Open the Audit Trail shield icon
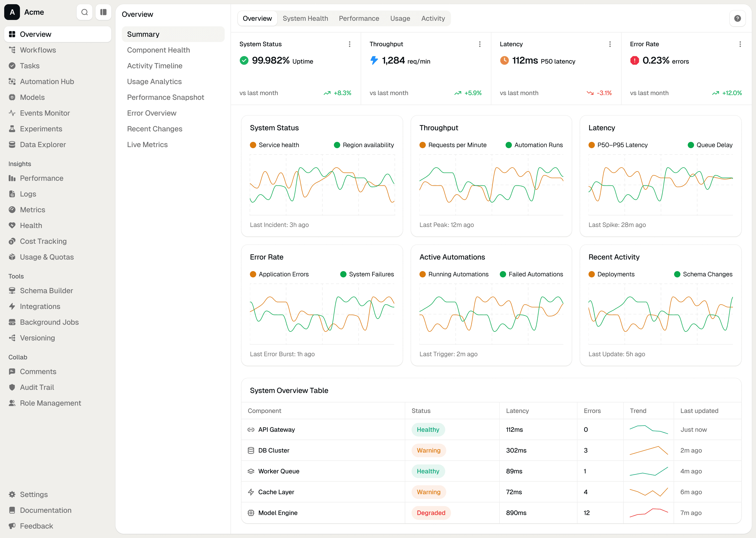This screenshot has height=538, width=756. (x=12, y=387)
